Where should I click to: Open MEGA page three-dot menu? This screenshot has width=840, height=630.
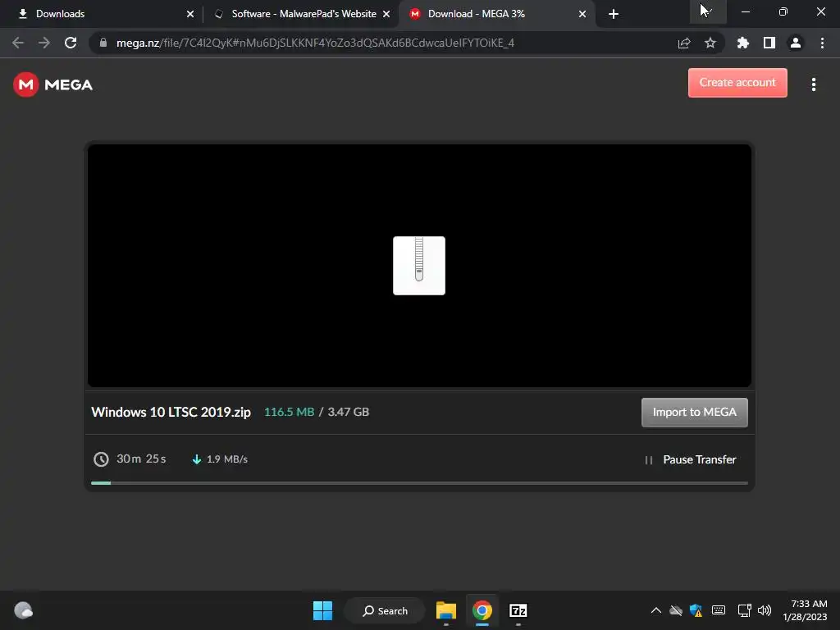coord(813,84)
